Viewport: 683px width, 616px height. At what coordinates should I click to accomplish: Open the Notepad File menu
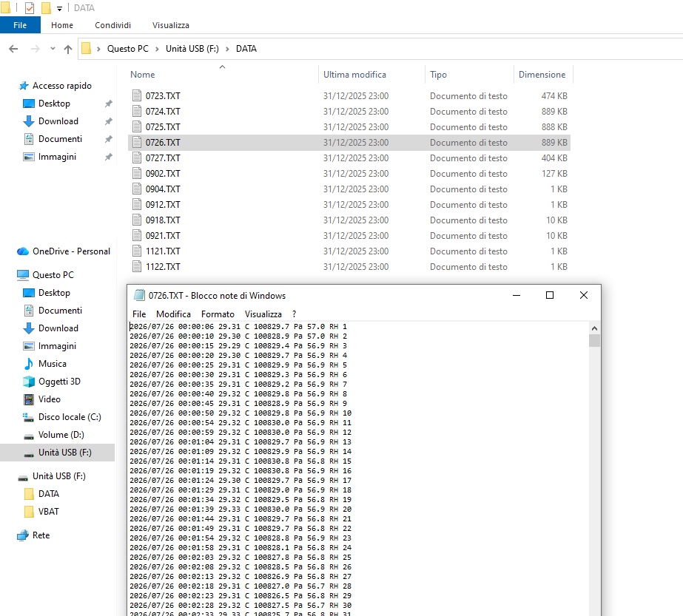pos(139,314)
